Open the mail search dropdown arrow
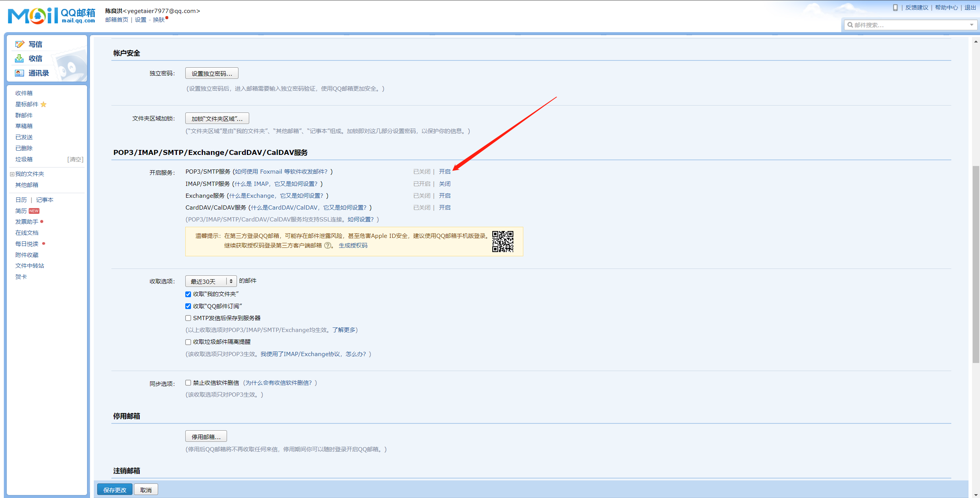980x498 pixels. [x=972, y=25]
